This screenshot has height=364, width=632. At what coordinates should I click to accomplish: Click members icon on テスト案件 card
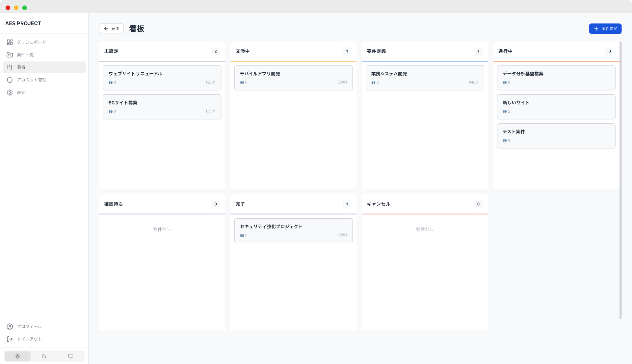click(505, 141)
